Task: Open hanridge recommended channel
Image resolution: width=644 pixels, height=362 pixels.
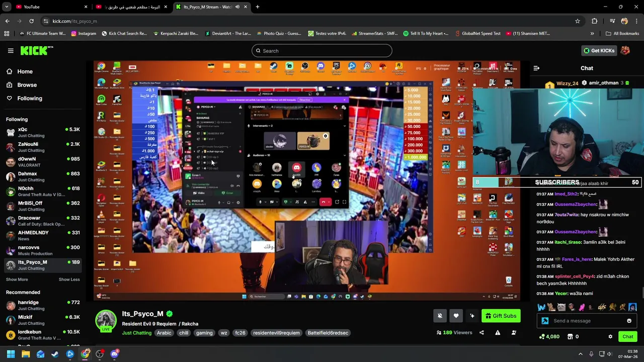Action: 43,305
